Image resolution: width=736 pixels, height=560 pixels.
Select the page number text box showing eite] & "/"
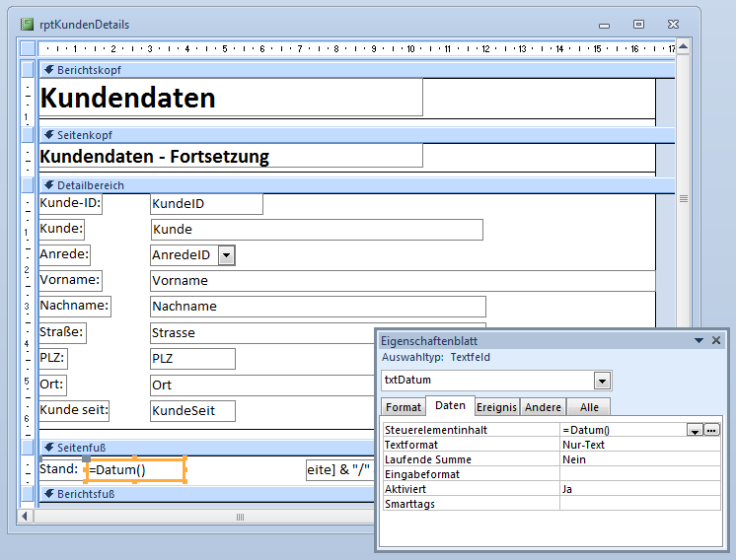(x=340, y=470)
